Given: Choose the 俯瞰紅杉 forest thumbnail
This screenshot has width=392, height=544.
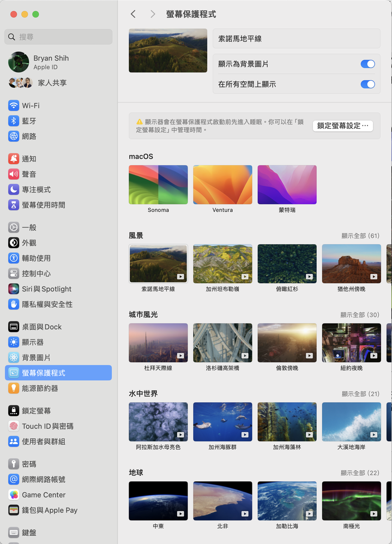Looking at the screenshot, I should [x=287, y=264].
